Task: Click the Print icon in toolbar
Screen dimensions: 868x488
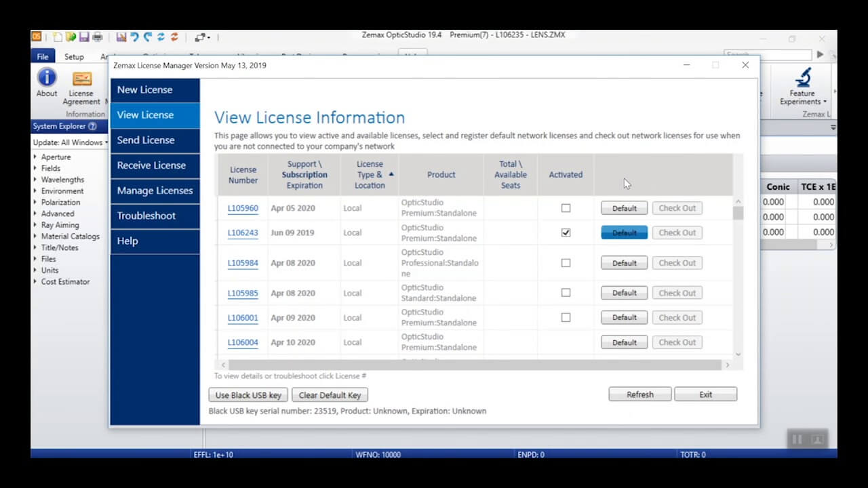Action: 98,37
